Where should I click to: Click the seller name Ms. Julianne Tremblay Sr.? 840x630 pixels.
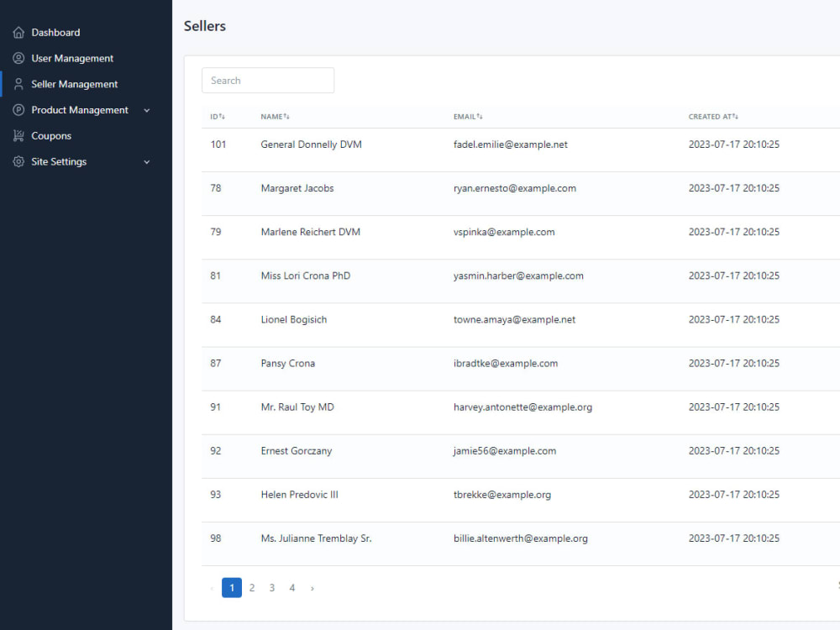coord(316,538)
